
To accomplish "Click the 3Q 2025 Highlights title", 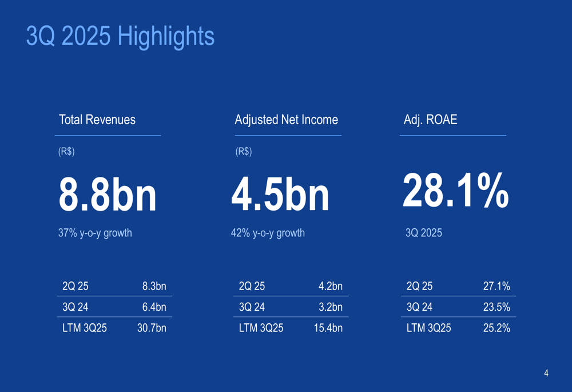I will click(120, 36).
